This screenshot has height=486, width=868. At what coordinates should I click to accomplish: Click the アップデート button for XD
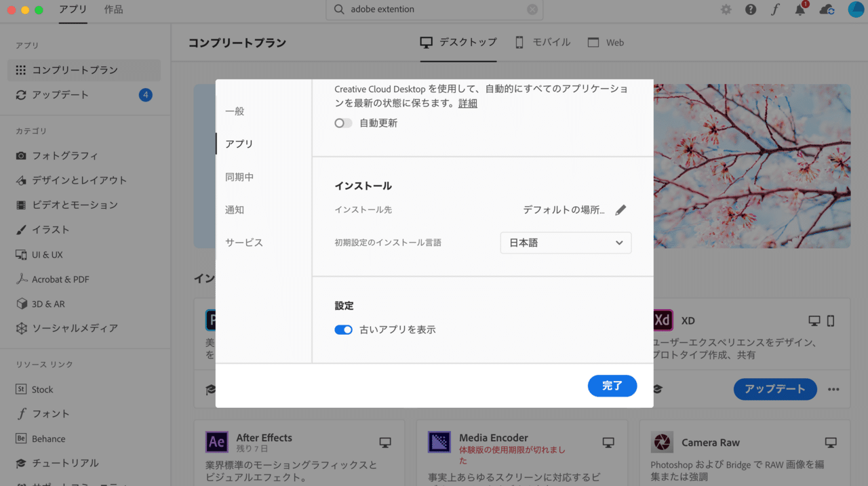tap(775, 389)
